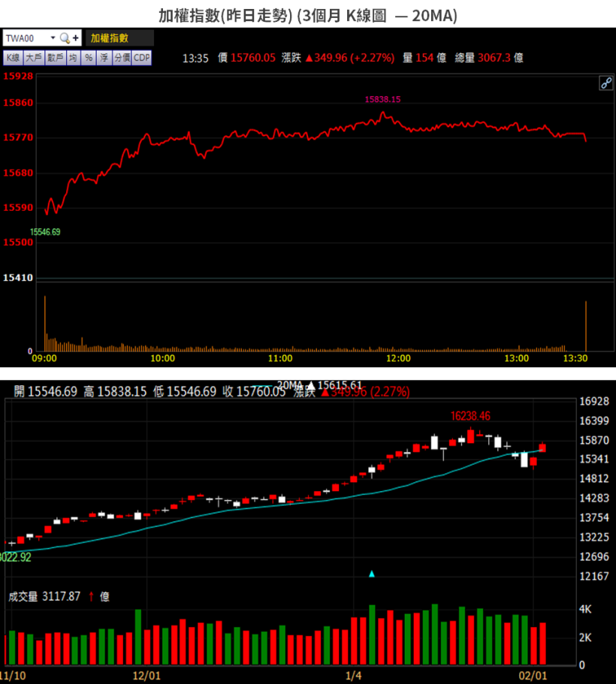Click the magnifier search icon beside TWA00
Screen dimensions: 616x684
pyautogui.click(x=65, y=38)
